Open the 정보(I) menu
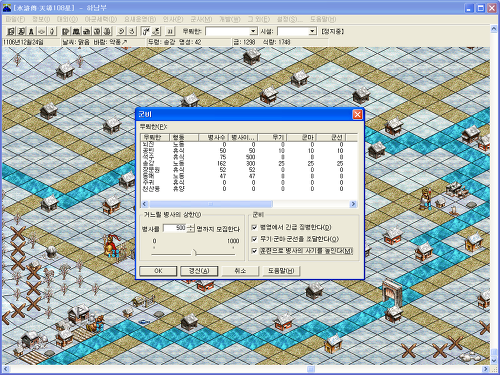This screenshot has height=375, width=500. [x=41, y=19]
